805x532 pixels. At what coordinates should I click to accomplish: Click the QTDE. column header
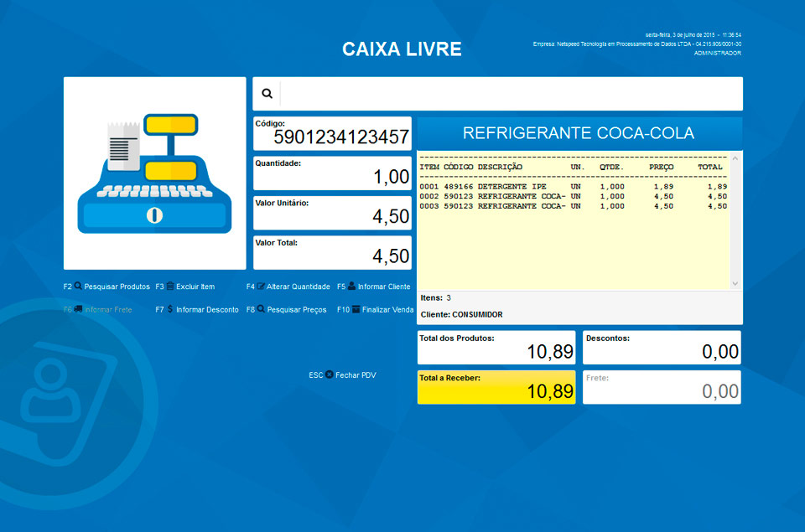coord(611,168)
